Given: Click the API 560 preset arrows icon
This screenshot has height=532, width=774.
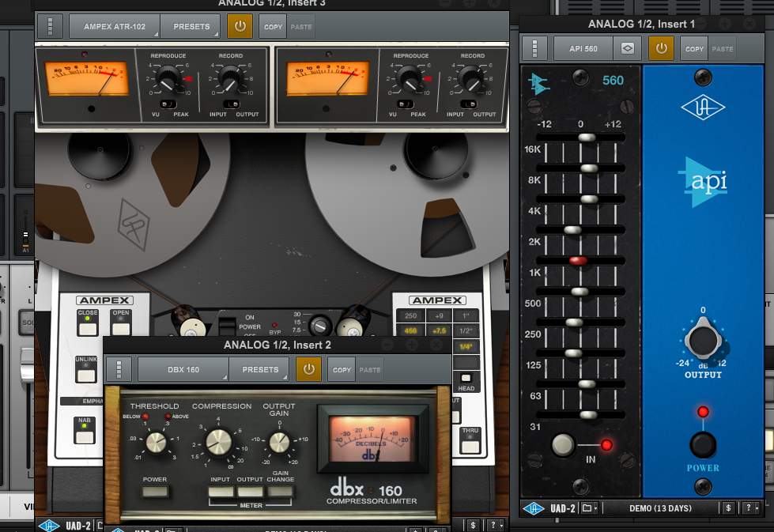Looking at the screenshot, I should pos(628,48).
